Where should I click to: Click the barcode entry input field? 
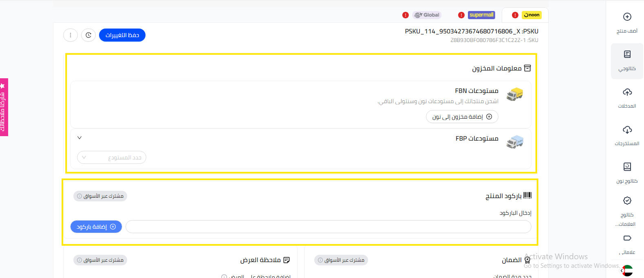click(328, 227)
